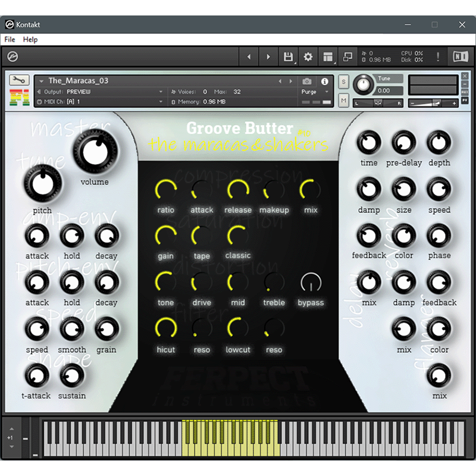Solo the instrument with S button
The width and height of the screenshot is (476, 476).
point(344,82)
